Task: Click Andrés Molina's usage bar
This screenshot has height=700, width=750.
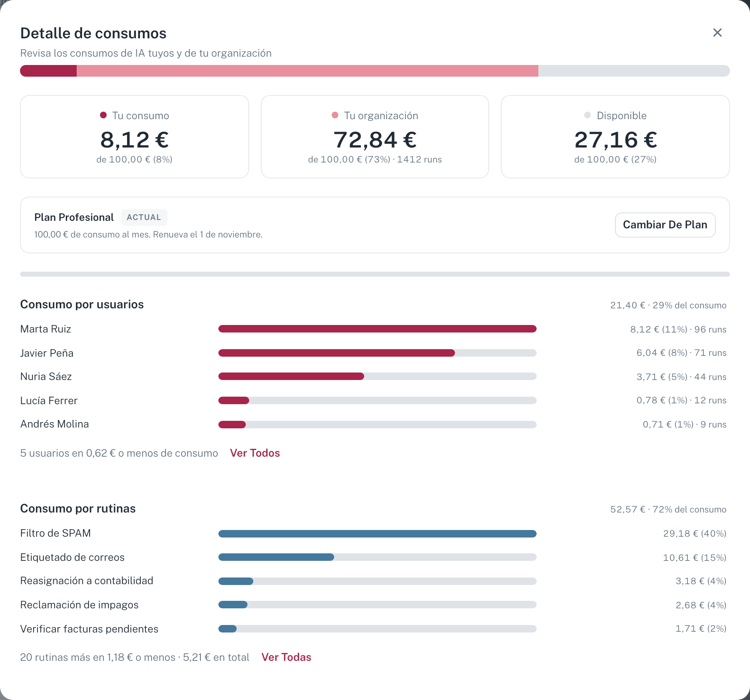Action: [x=377, y=425]
